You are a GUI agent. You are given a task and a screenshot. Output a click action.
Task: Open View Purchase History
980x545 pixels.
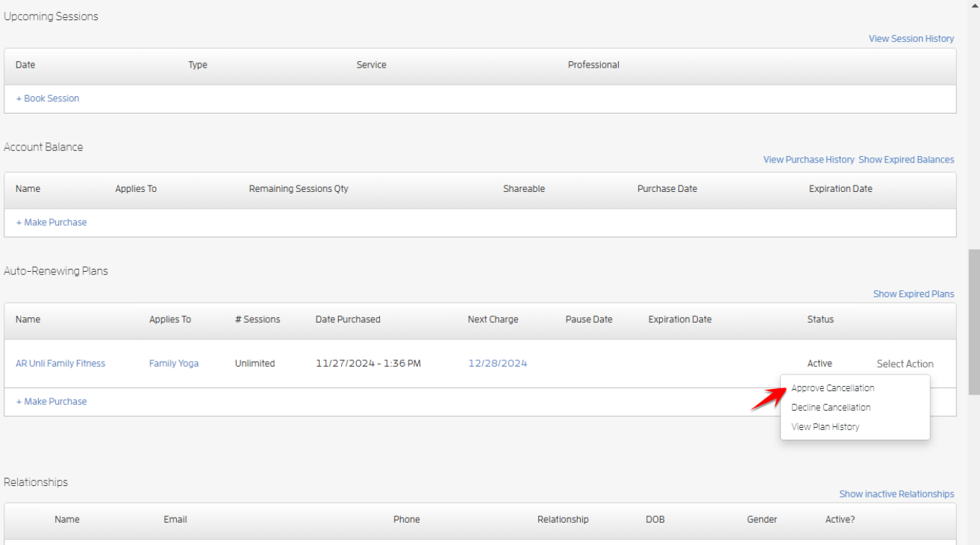pos(809,160)
